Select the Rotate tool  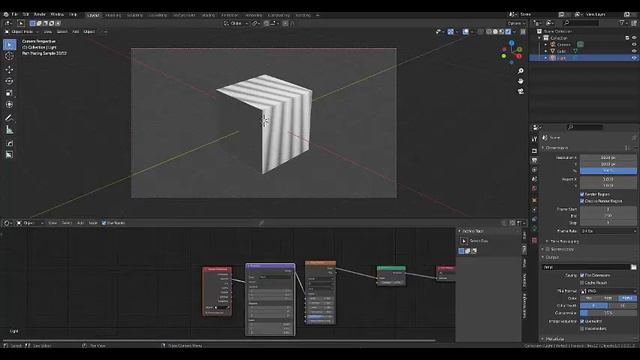(x=9, y=81)
